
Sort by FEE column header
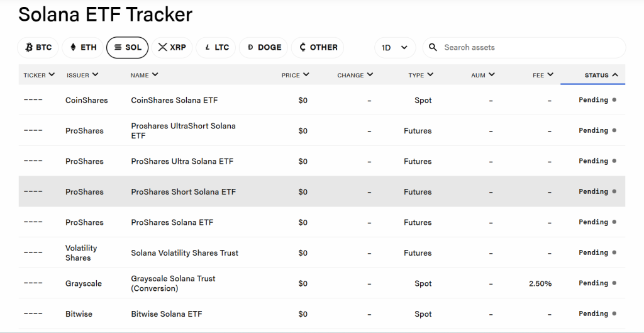(x=543, y=75)
